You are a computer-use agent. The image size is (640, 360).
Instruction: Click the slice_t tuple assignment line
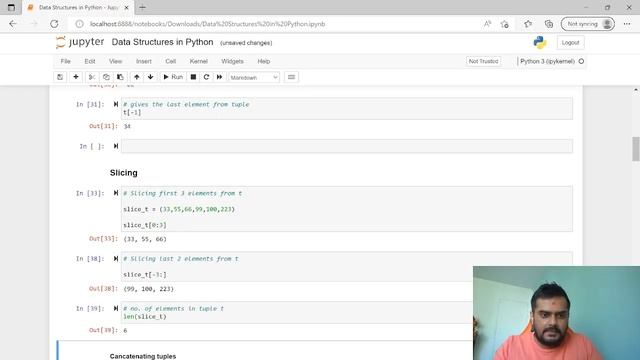(x=179, y=209)
